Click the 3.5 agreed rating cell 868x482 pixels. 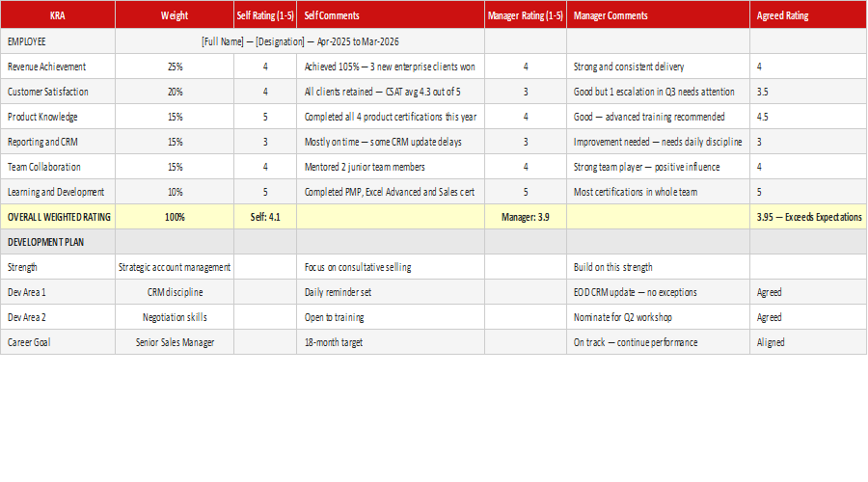click(808, 92)
